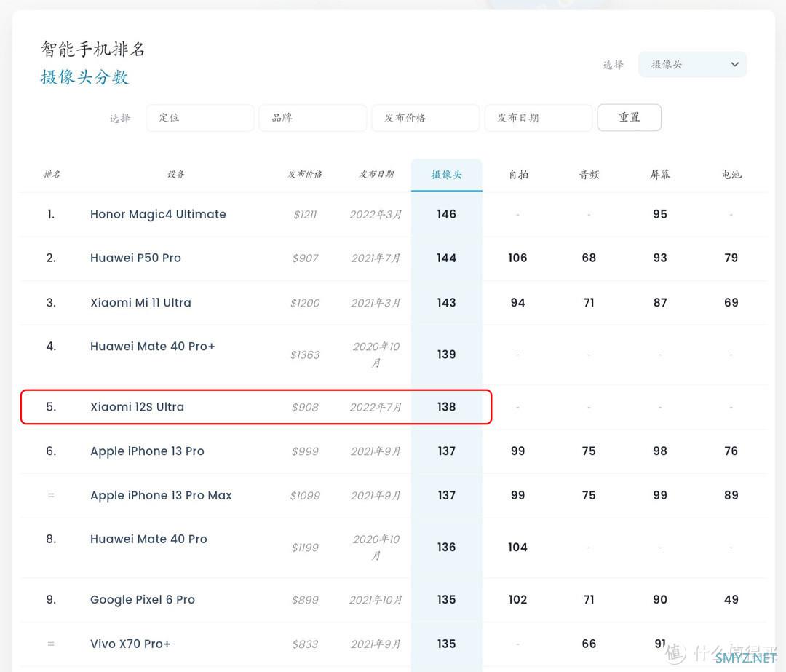Open Honor Magic4 Ultimate device link
The image size is (786, 672).
tap(158, 214)
